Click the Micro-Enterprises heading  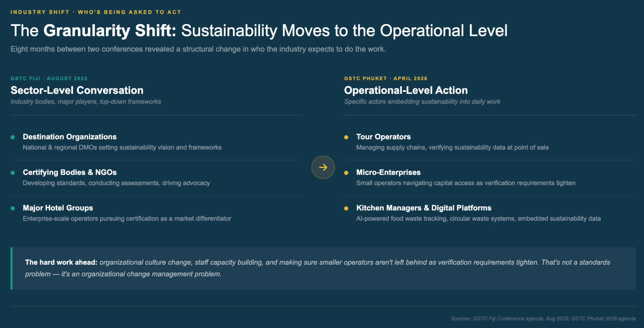(388, 172)
